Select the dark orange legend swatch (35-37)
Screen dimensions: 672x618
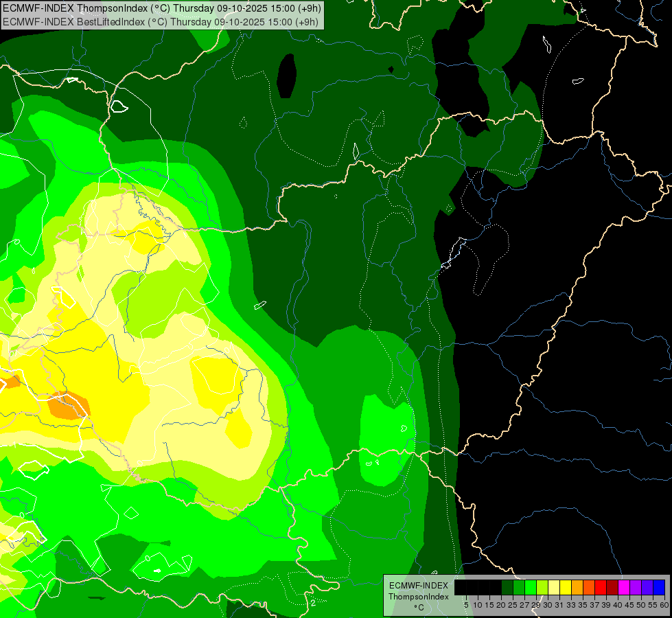(589, 587)
